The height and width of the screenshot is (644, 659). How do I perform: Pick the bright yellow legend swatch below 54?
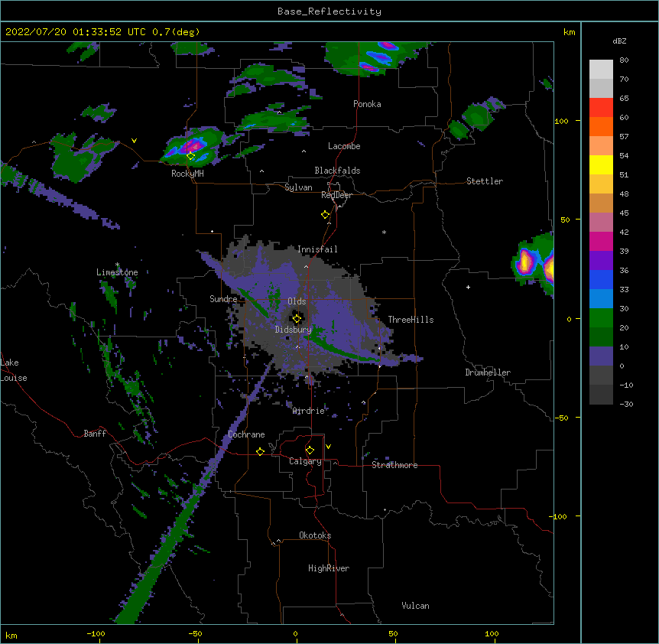[601, 164]
